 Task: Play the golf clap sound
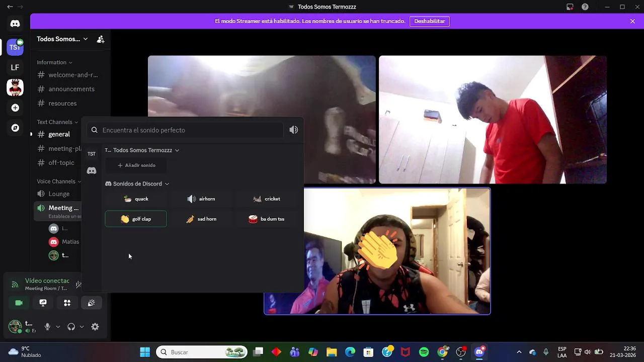pos(136,219)
